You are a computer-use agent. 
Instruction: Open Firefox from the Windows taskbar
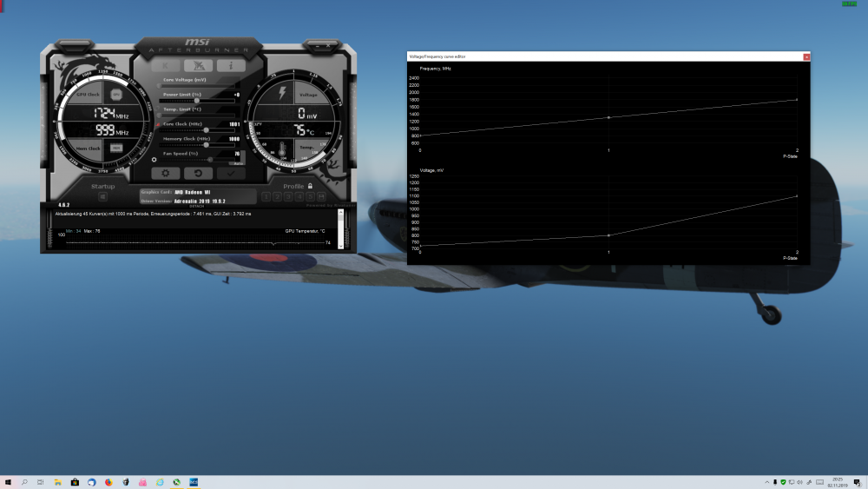108,482
